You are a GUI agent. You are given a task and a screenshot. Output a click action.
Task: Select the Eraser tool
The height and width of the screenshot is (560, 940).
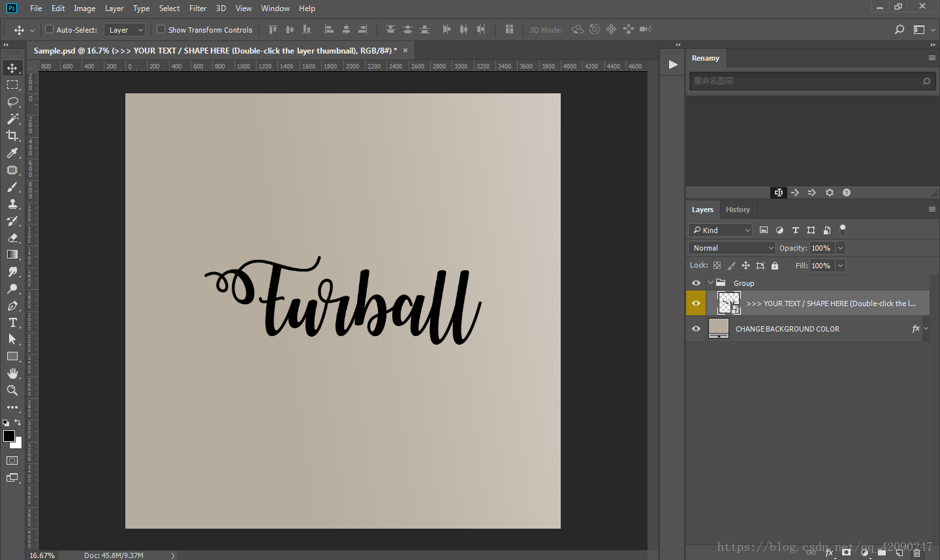click(12, 238)
